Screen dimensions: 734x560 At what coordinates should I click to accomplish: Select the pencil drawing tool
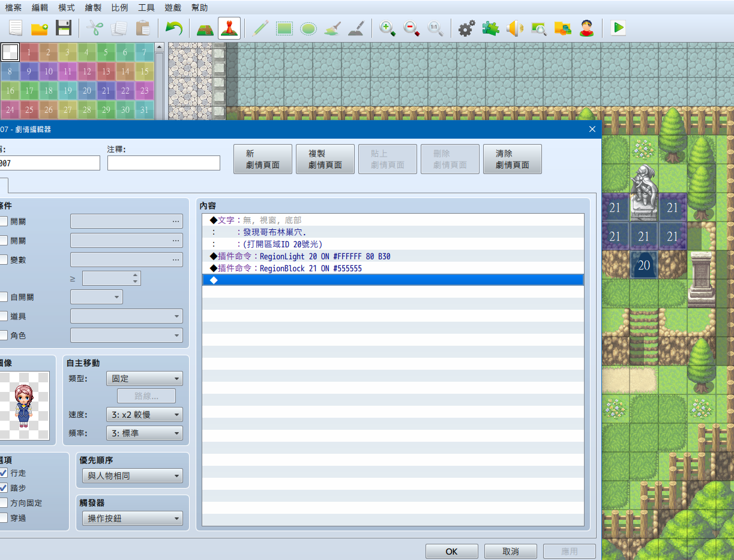coord(260,28)
